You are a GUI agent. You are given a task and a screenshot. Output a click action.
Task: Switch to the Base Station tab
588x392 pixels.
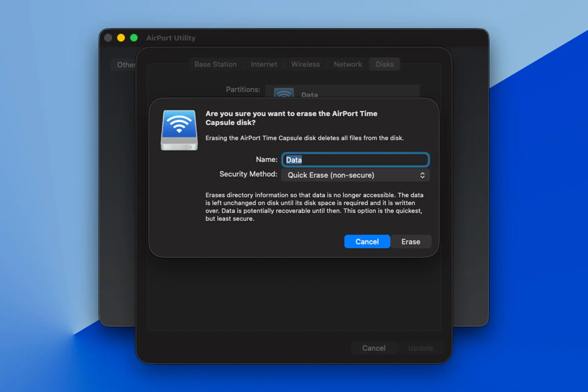coord(215,64)
